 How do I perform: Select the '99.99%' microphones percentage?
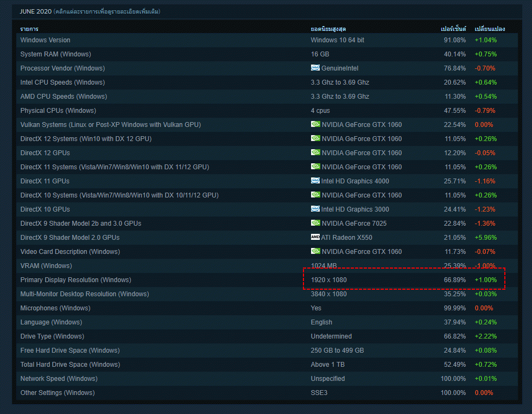coord(455,308)
